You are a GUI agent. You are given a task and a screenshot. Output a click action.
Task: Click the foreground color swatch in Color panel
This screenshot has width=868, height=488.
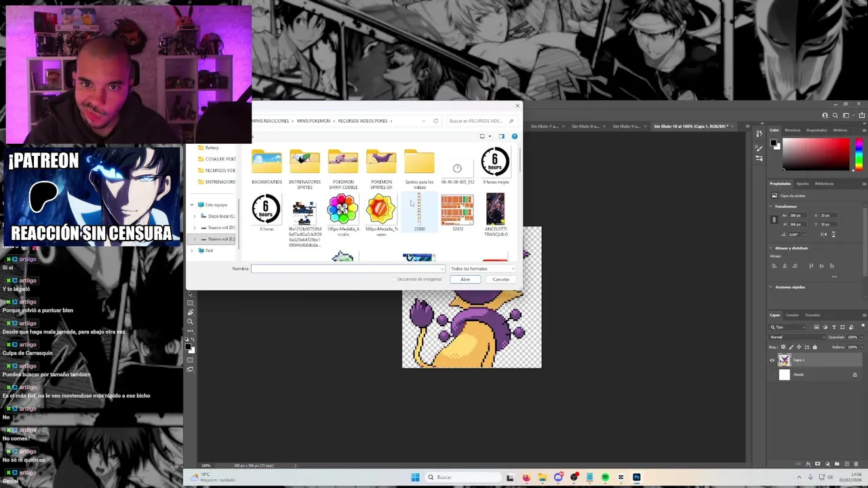(x=774, y=143)
